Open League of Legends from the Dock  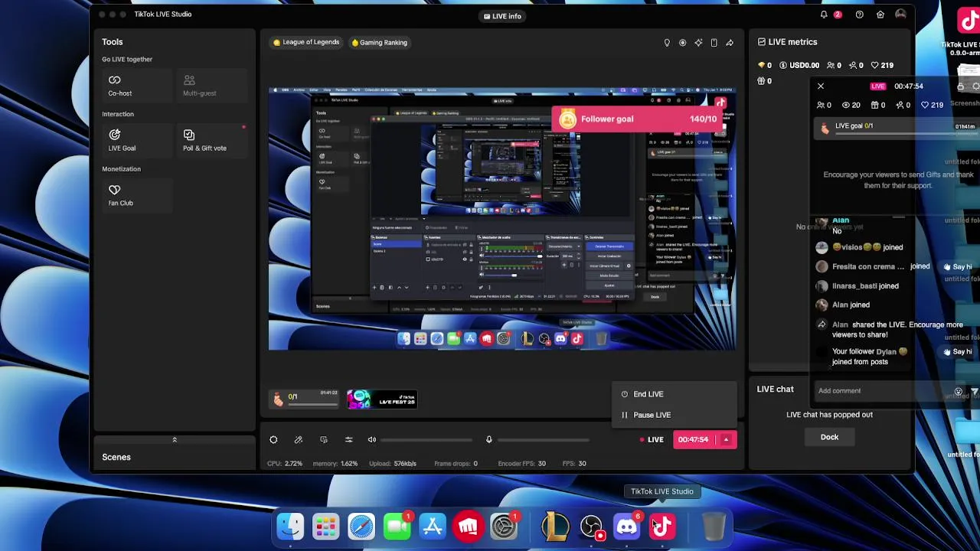pos(556,526)
